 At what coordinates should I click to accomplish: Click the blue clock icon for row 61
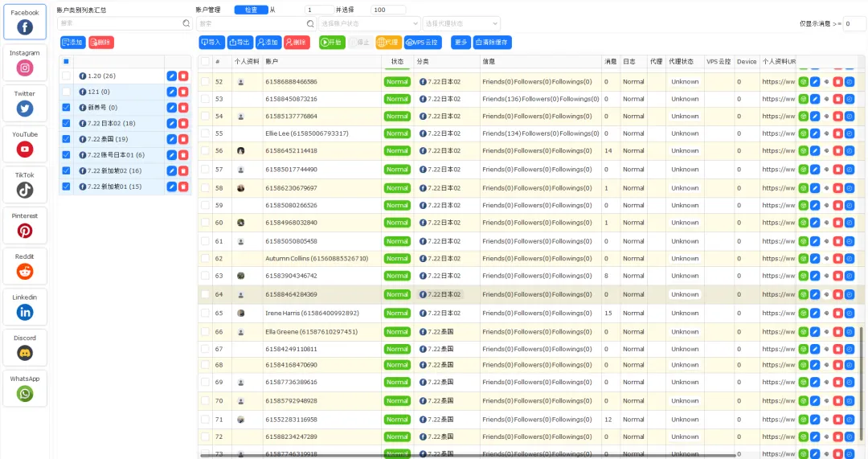click(850, 241)
